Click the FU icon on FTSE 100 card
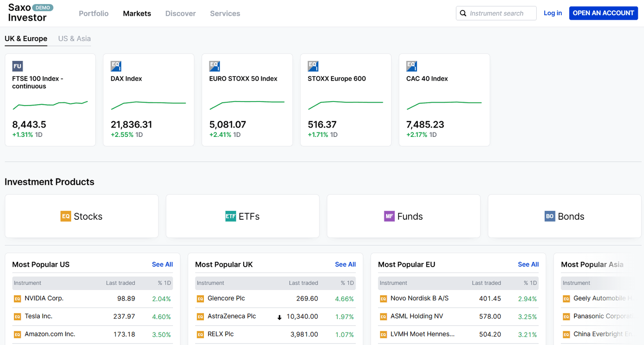Image resolution: width=644 pixels, height=345 pixels. pyautogui.click(x=17, y=66)
